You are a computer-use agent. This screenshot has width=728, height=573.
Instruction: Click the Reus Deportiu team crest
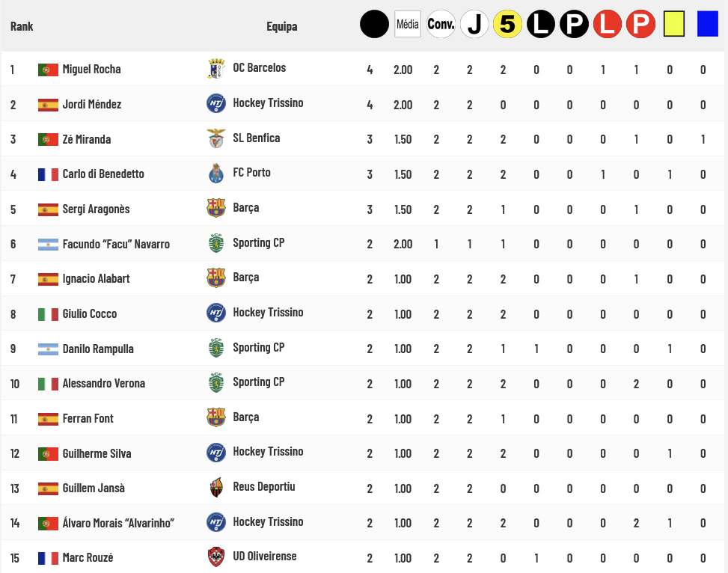pos(215,488)
